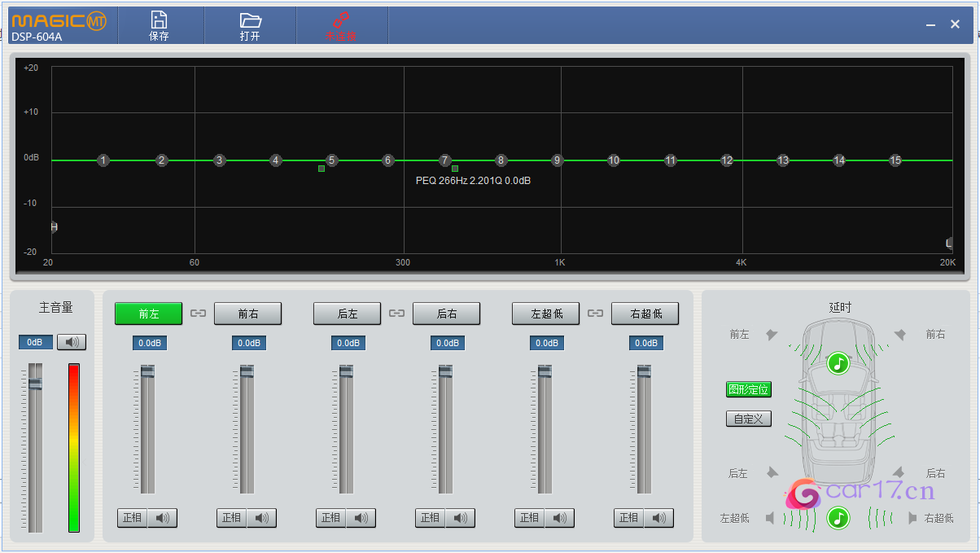Click the 右超低 channel gain fader

tap(644, 371)
